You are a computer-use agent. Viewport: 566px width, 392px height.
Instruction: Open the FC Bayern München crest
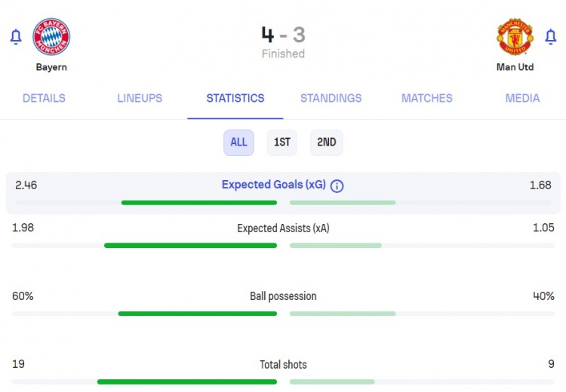[x=51, y=37]
